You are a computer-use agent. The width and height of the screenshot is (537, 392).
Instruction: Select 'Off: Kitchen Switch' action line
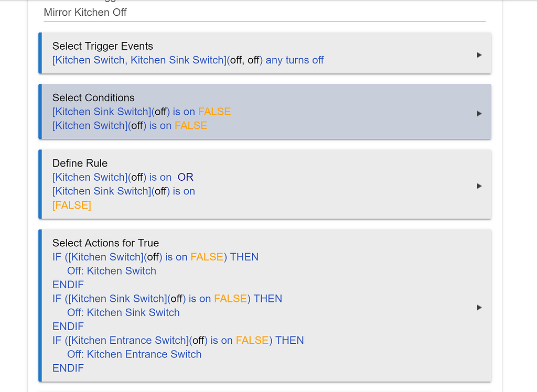(x=112, y=271)
